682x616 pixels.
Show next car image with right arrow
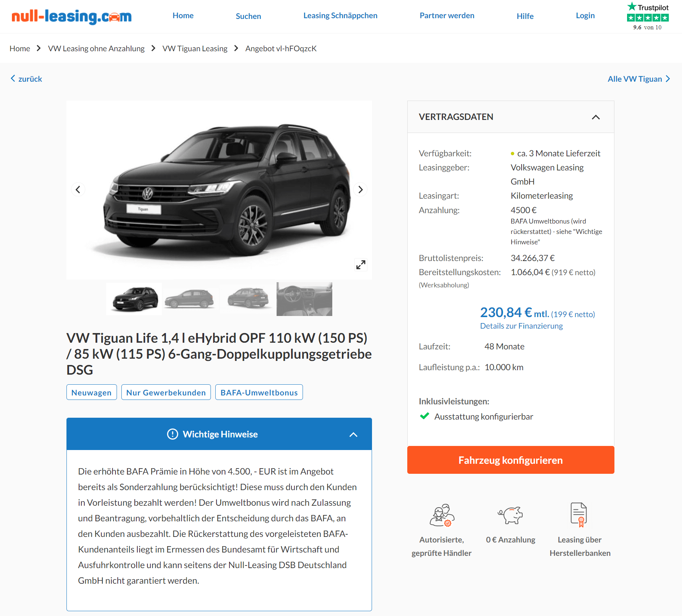(x=360, y=190)
